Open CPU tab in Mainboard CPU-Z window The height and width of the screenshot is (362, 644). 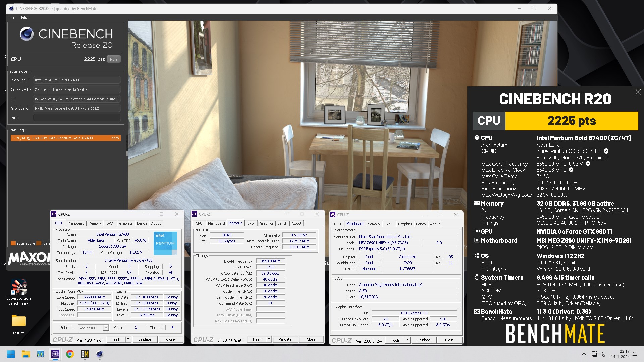(x=338, y=224)
